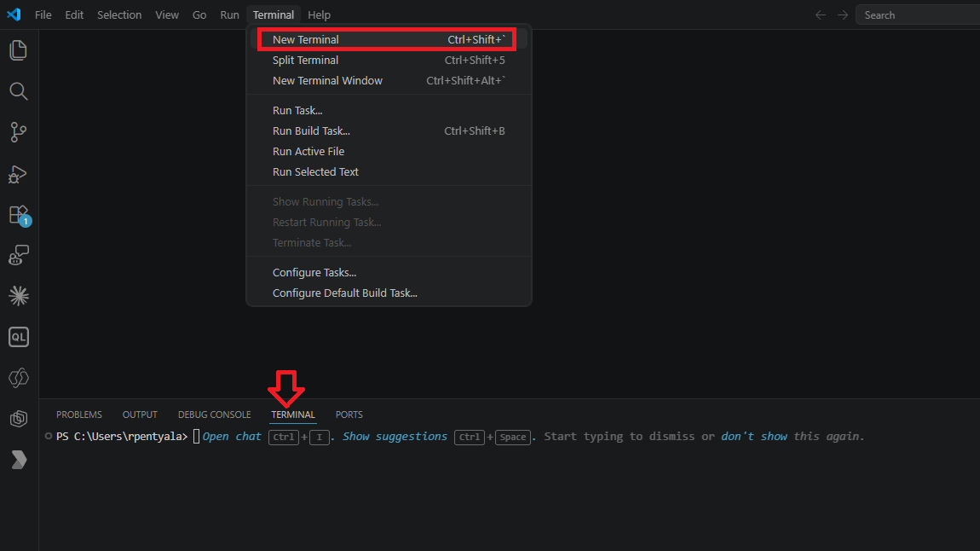
Task: Click the Open chat link in terminal
Action: (232, 437)
